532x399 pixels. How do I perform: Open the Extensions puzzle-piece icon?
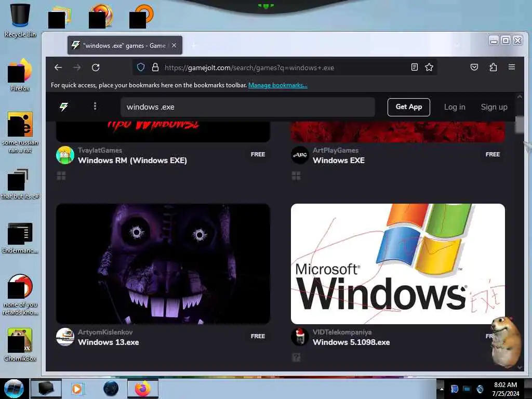click(x=493, y=67)
